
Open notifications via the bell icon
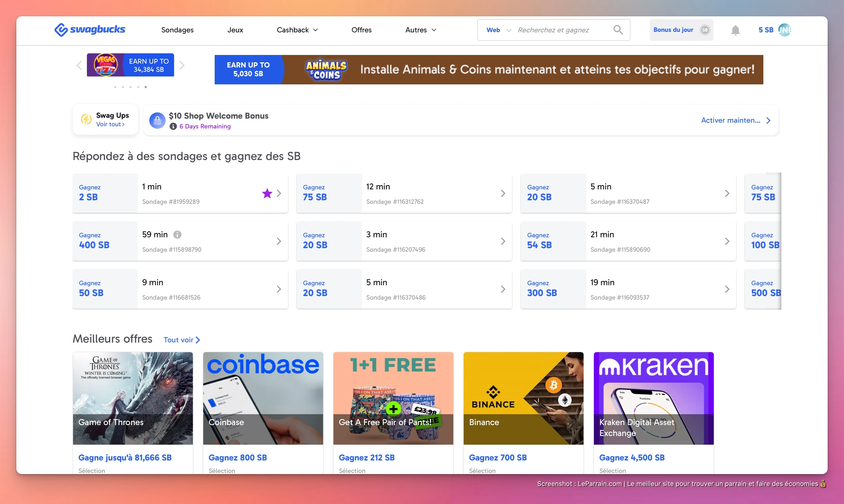(x=735, y=30)
